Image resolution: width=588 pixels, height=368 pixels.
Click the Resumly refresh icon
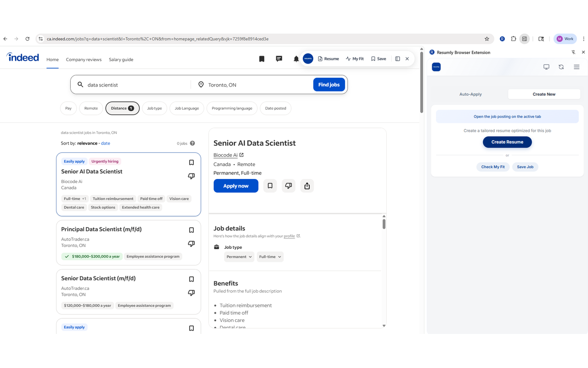pyautogui.click(x=561, y=67)
